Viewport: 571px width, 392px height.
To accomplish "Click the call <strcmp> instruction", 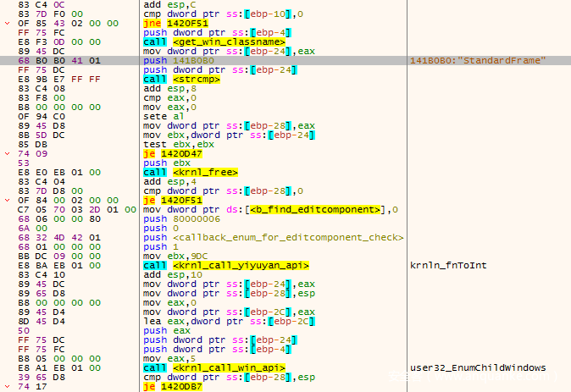I will [183, 79].
